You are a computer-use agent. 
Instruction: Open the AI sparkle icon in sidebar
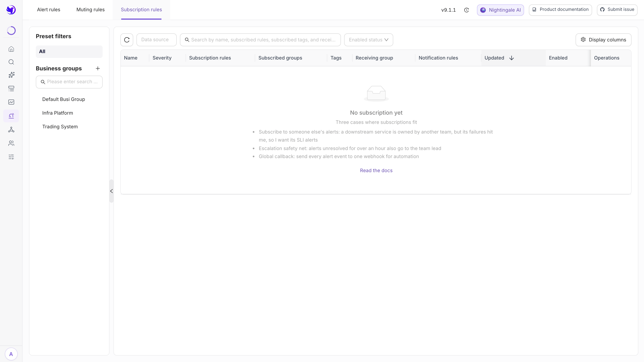pyautogui.click(x=11, y=75)
